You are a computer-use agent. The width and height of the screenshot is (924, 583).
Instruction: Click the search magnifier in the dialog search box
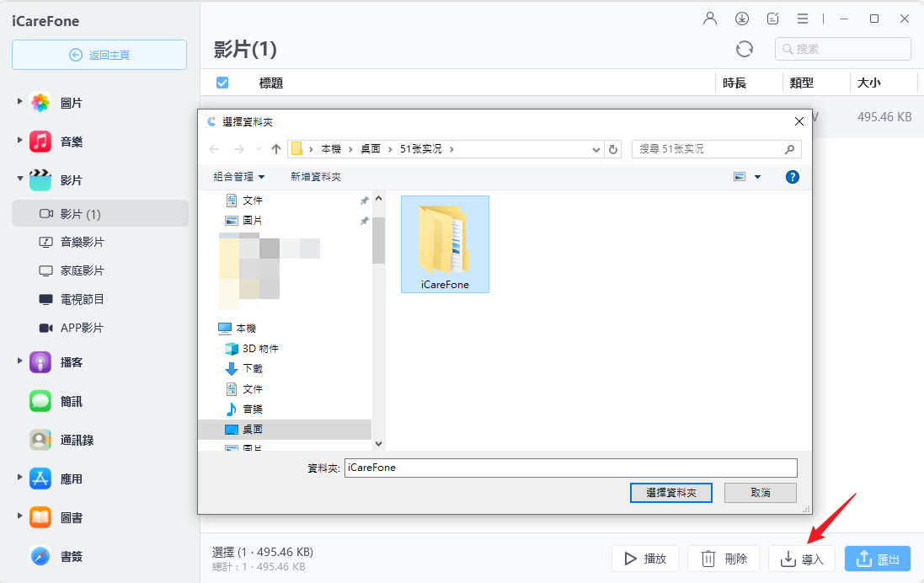[789, 149]
